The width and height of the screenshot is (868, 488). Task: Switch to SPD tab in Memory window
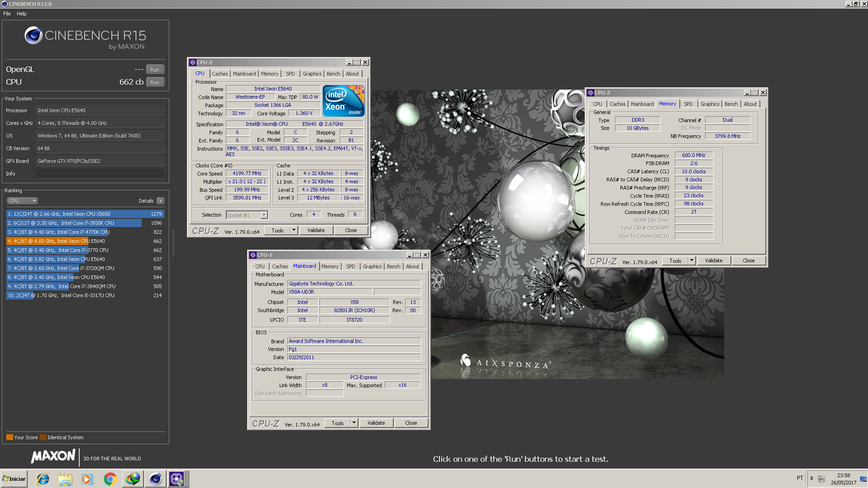[x=688, y=104]
